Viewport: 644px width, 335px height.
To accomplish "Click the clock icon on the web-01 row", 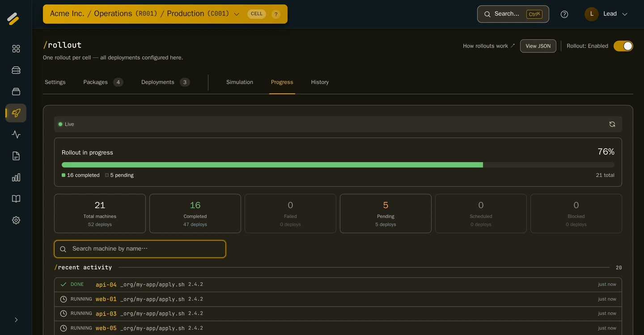I will 64,299.
